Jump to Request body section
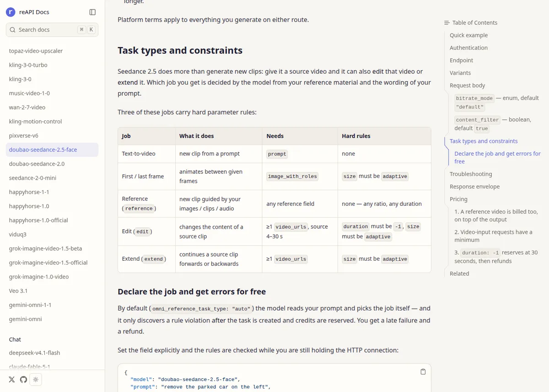The height and width of the screenshot is (392, 549). (468, 86)
